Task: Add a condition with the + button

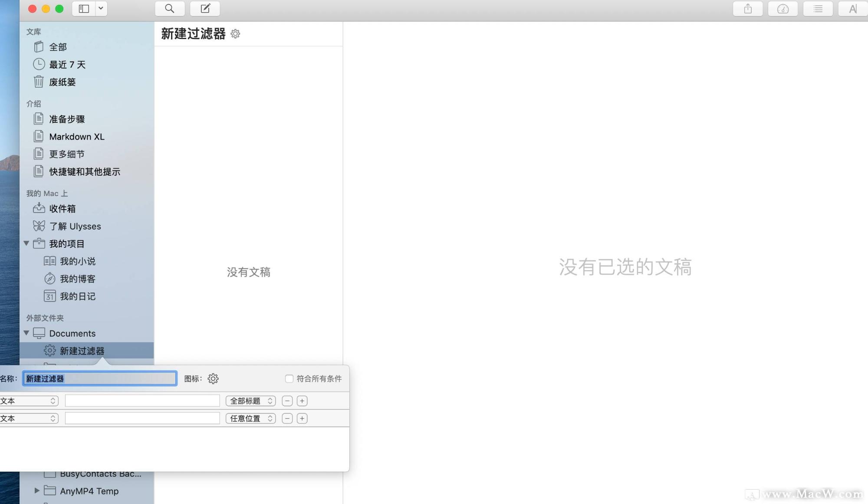Action: pos(302,400)
